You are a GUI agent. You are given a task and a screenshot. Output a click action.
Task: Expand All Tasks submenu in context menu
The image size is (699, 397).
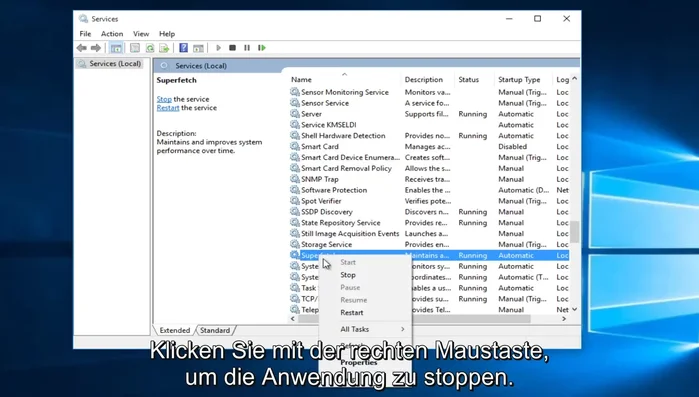pos(366,329)
